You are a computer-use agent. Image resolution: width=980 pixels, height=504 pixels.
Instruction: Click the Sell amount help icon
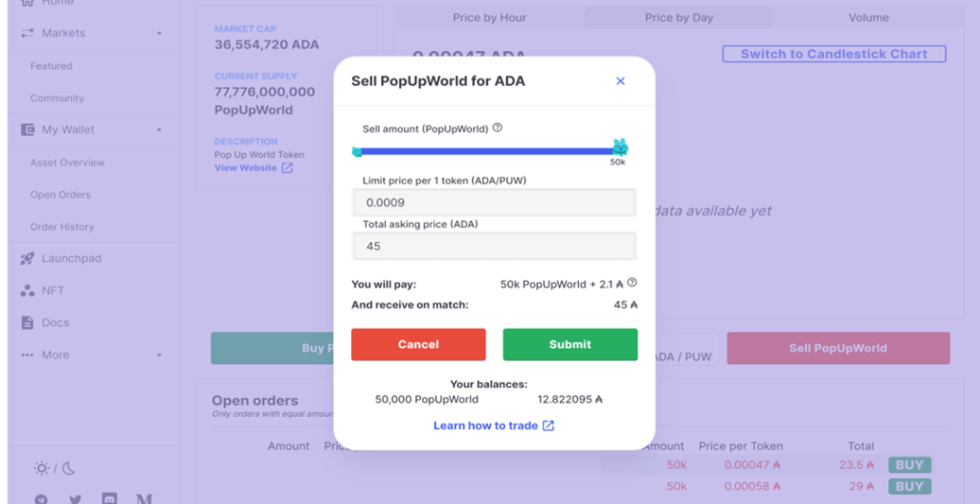click(x=498, y=128)
